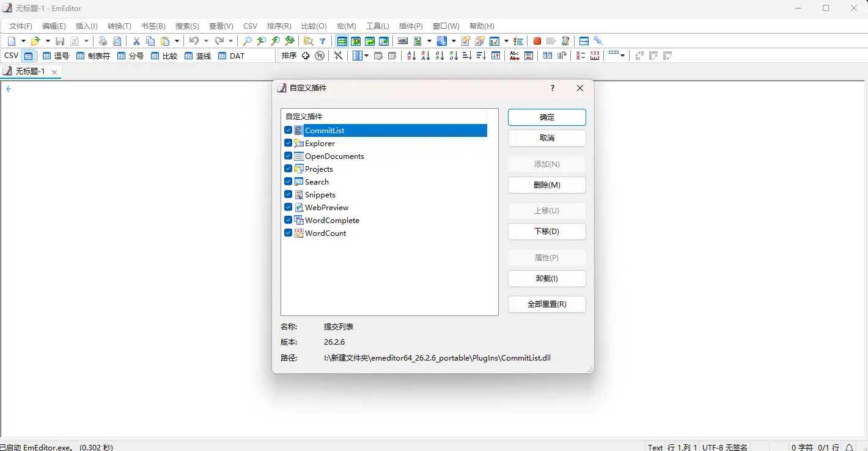The height and width of the screenshot is (451, 868).
Task: Open the 插件(P) menu
Action: point(411,26)
